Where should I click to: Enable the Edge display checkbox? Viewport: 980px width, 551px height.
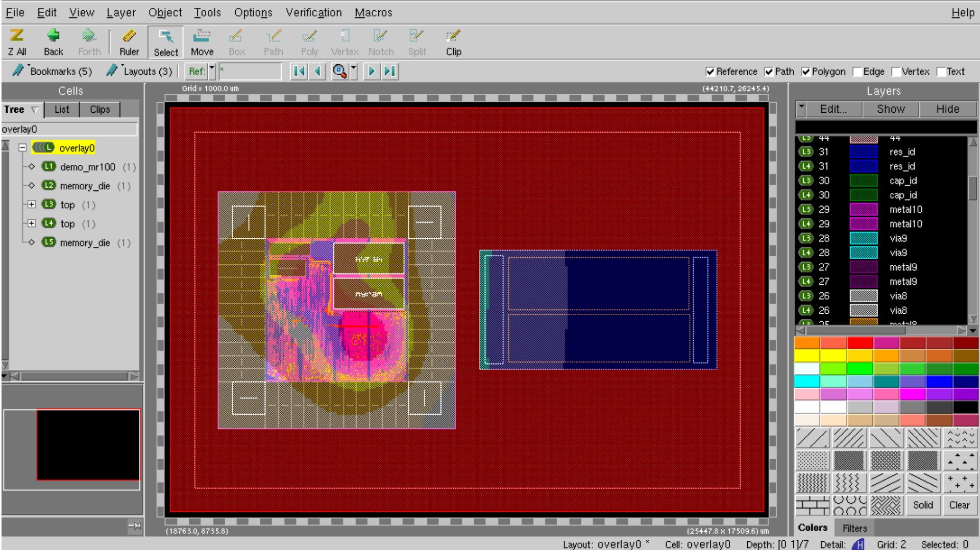(857, 72)
